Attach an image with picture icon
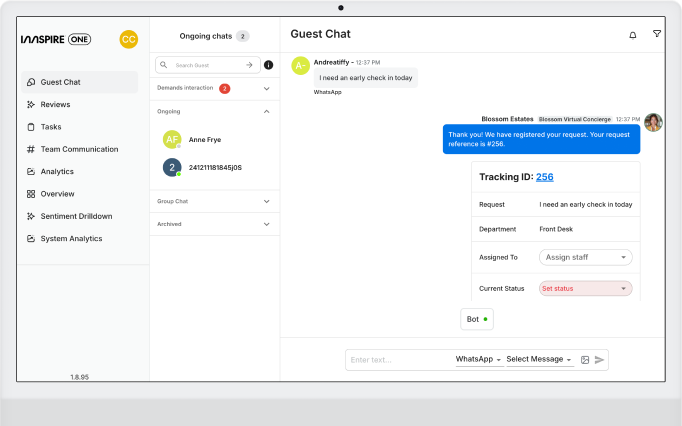Screen dimensions: 682x426 pyautogui.click(x=585, y=360)
